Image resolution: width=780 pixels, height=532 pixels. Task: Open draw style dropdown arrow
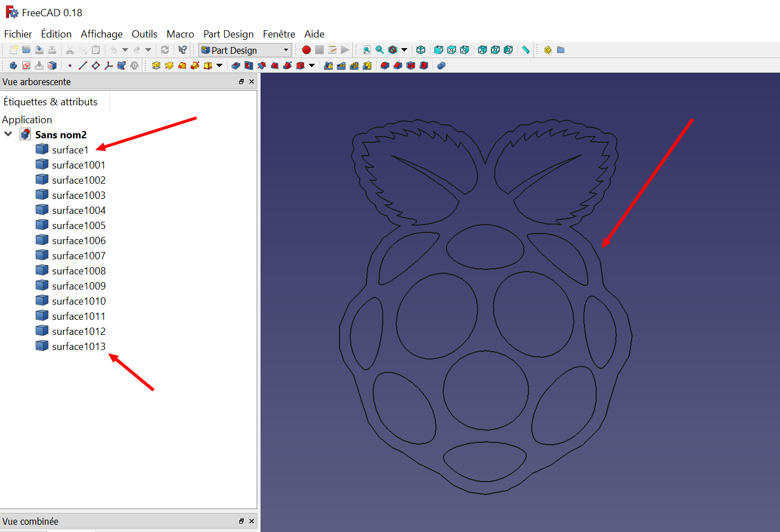point(404,50)
